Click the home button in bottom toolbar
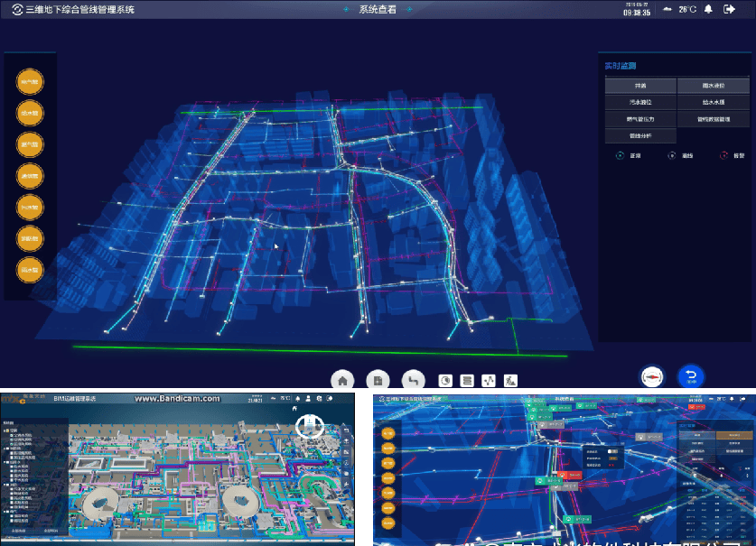Viewport: 756px width, 546px height. [x=342, y=380]
